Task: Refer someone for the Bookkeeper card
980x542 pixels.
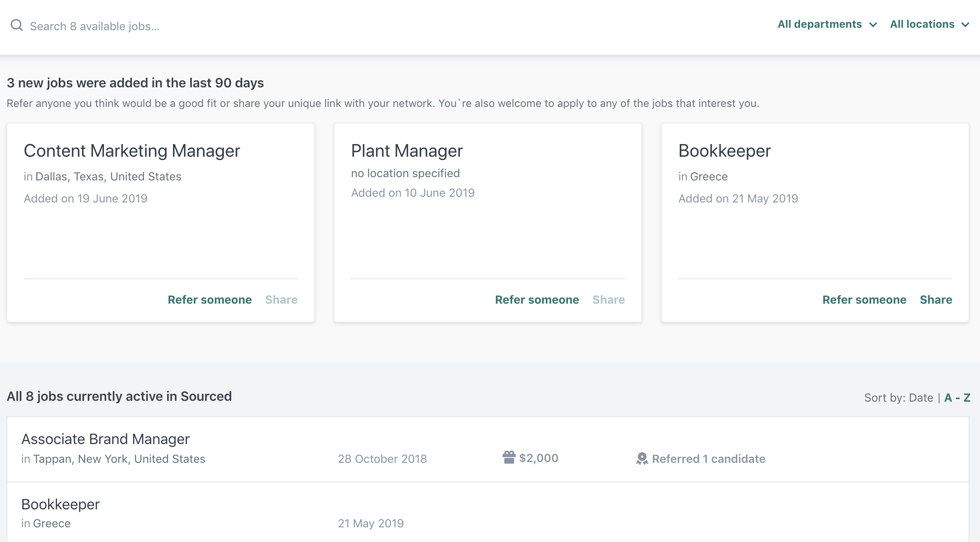Action: pos(864,300)
